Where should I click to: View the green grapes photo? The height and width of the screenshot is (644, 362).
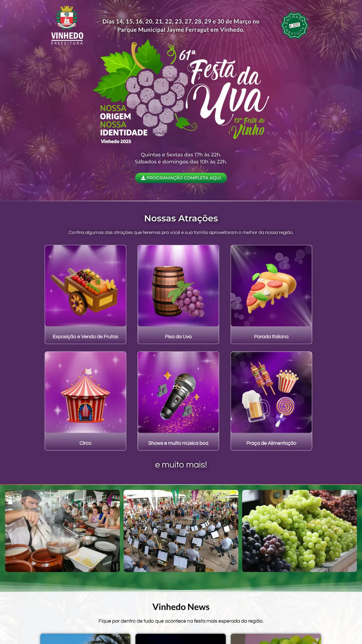click(x=299, y=531)
